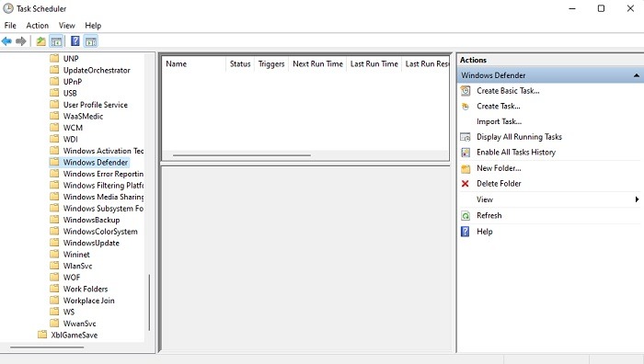This screenshot has width=644, height=364.
Task: Click the green Refresh icon
Action: point(466,216)
